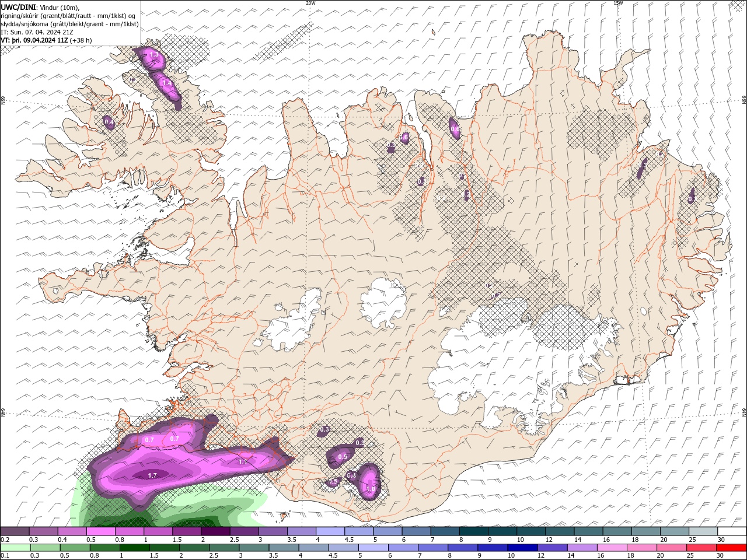The image size is (747, 560).
Task: Click the UWC/DINI title text
Action: 18,7
